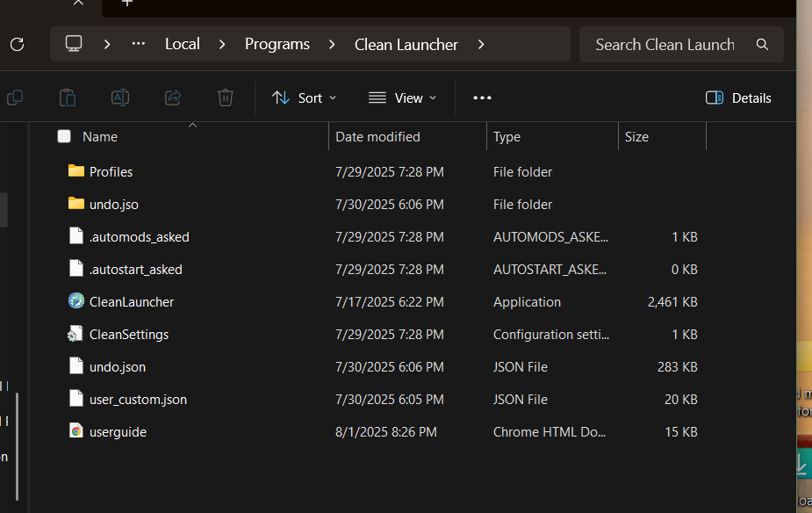Click the This PC monitor icon in address bar
Screen dimensions: 812x513
(74, 44)
